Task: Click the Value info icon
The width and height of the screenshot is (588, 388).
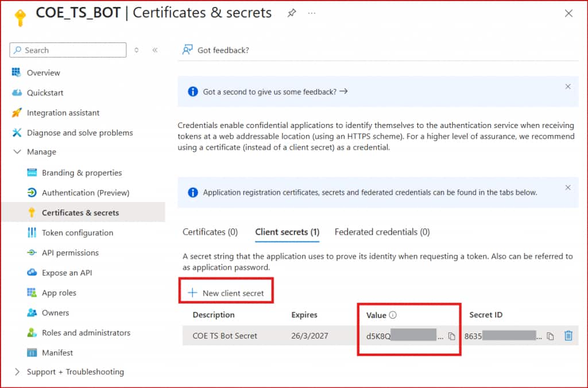Action: point(393,315)
